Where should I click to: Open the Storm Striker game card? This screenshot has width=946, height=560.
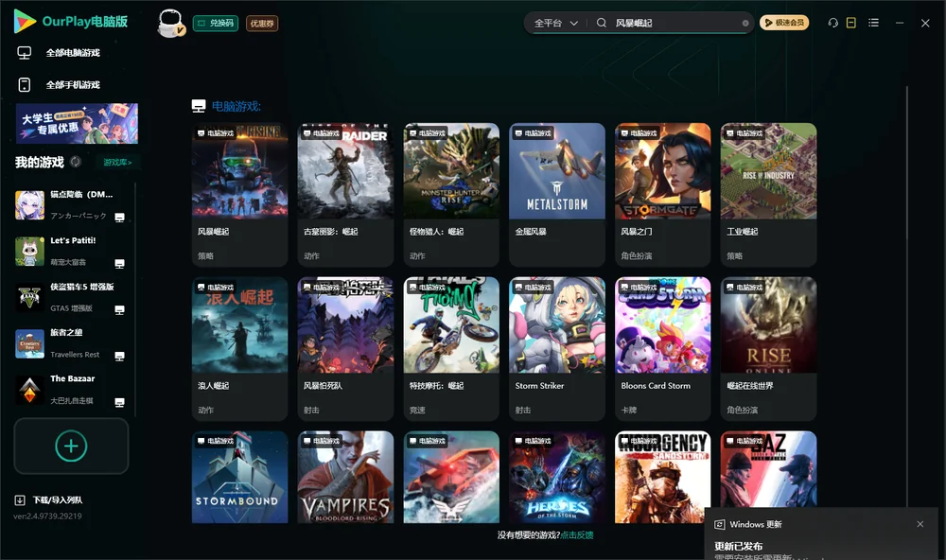[557, 348]
